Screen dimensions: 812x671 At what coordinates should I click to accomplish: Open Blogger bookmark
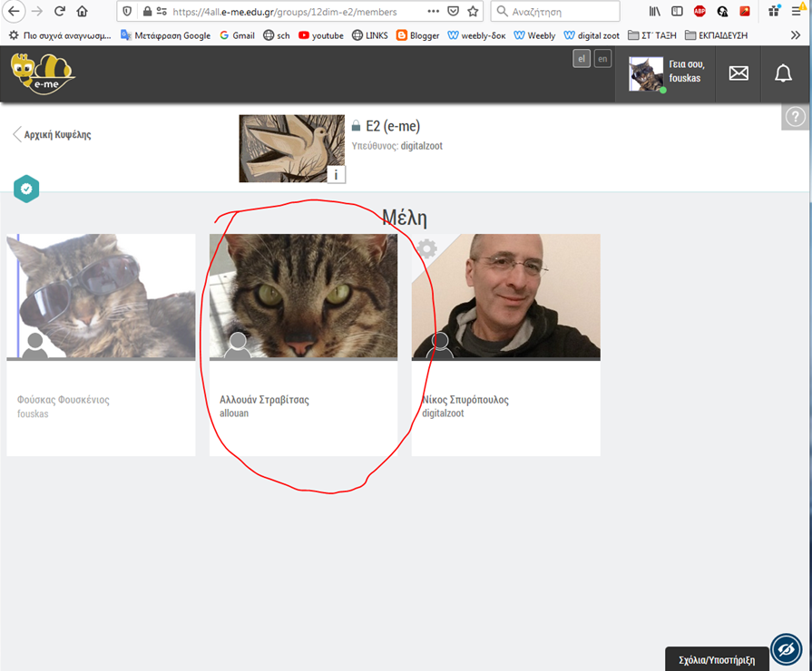click(x=418, y=35)
